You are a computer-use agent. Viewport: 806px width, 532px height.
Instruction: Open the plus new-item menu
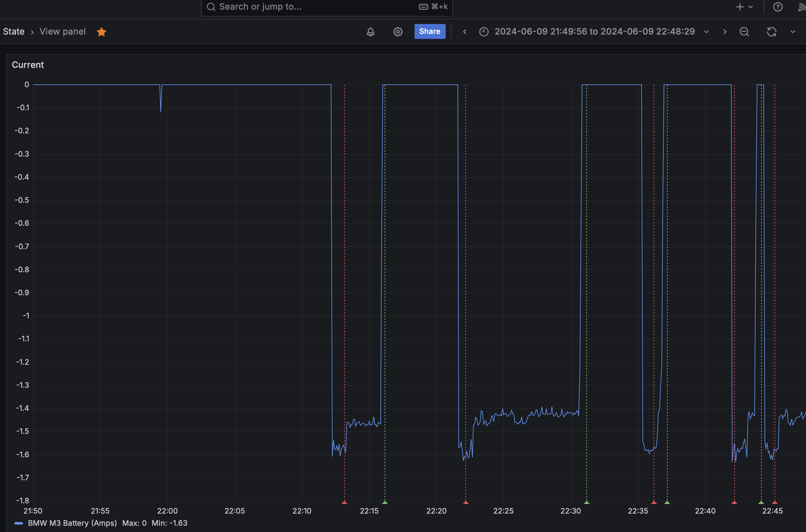pyautogui.click(x=744, y=7)
